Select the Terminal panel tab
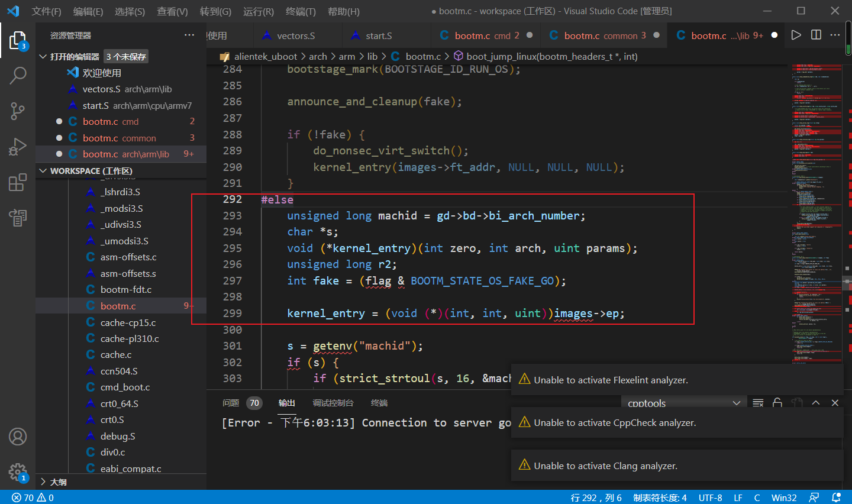Viewport: 852px width, 504px height. pos(379,403)
